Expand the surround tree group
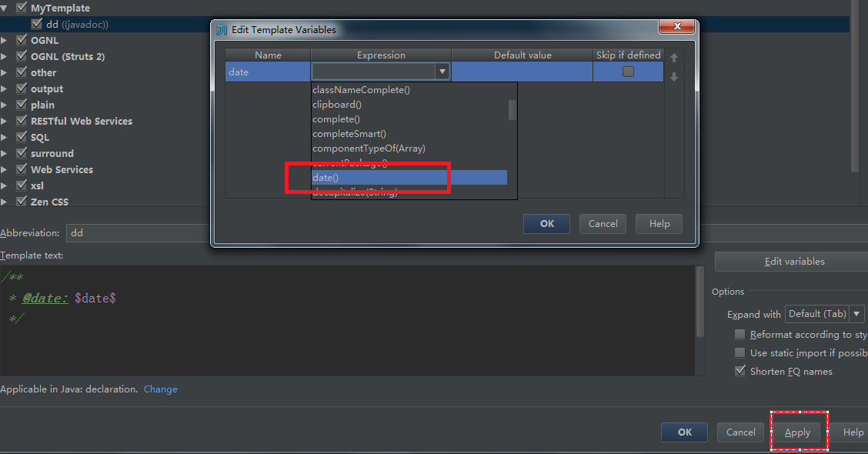 click(4, 153)
